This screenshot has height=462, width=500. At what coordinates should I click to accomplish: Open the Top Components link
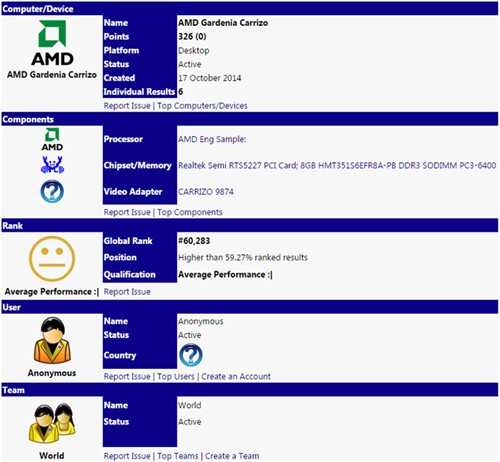point(190,212)
